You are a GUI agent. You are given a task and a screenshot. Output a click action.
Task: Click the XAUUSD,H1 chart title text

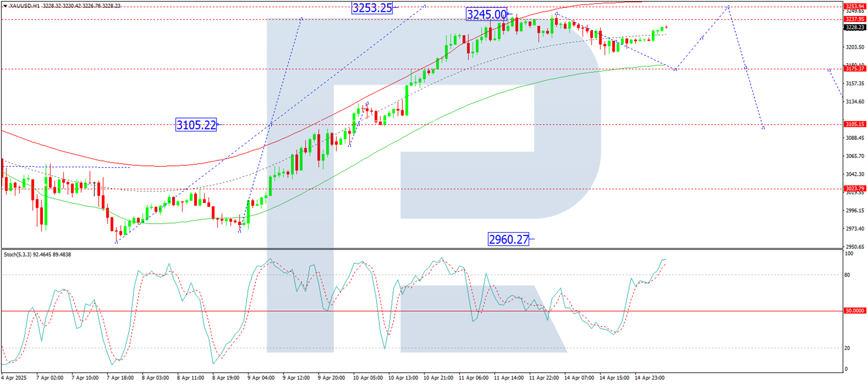24,6
